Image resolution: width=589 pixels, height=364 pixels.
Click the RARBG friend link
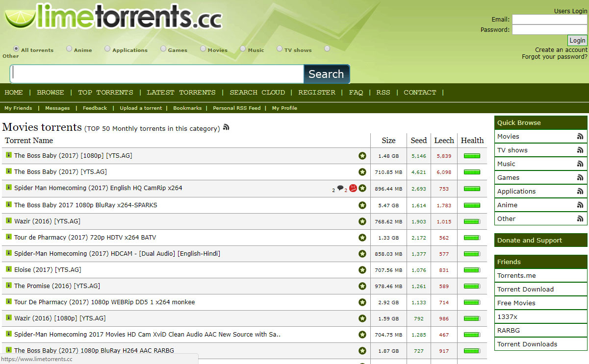point(508,331)
